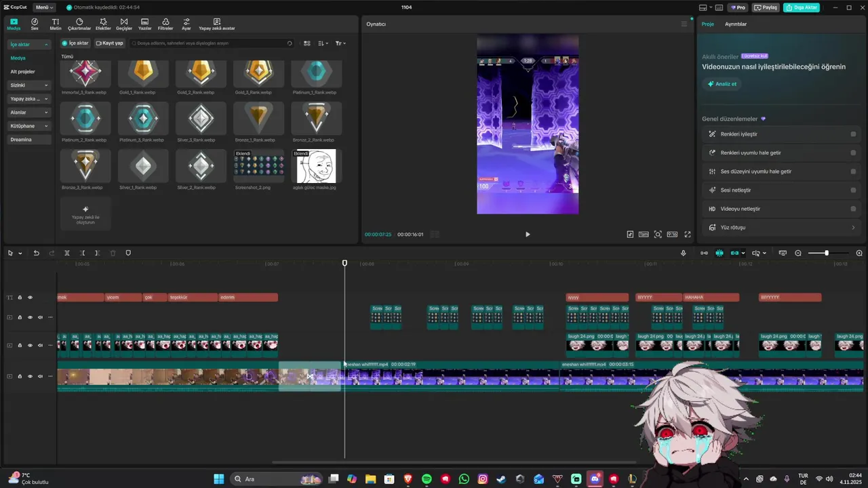The height and width of the screenshot is (488, 868).
Task: Select Alt projeler in the sidebar
Action: click(22, 72)
